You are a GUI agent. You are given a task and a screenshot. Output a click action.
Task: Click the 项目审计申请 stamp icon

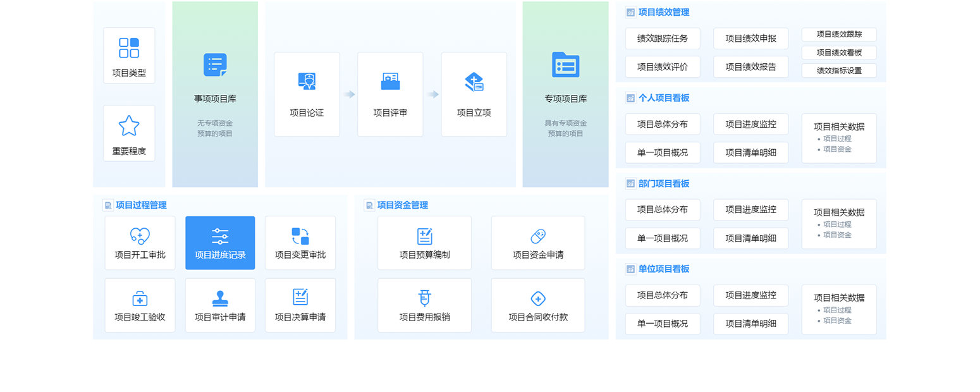220,298
